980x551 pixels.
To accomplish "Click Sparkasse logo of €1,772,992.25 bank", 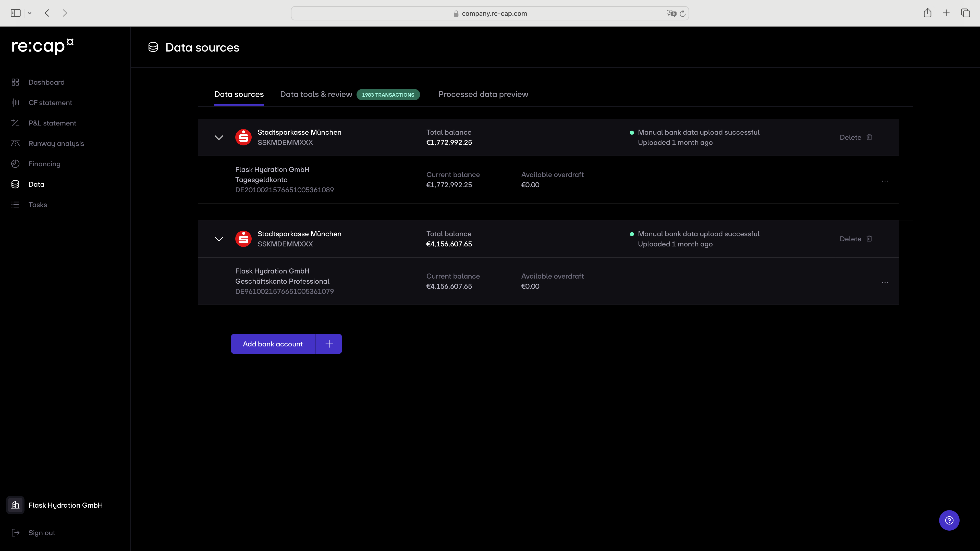I will (x=243, y=137).
